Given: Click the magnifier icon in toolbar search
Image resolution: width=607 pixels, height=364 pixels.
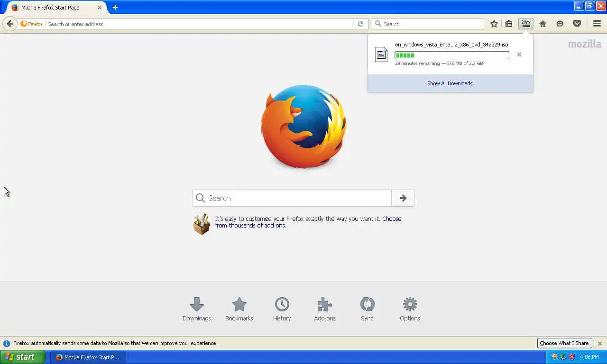Looking at the screenshot, I should 378,24.
